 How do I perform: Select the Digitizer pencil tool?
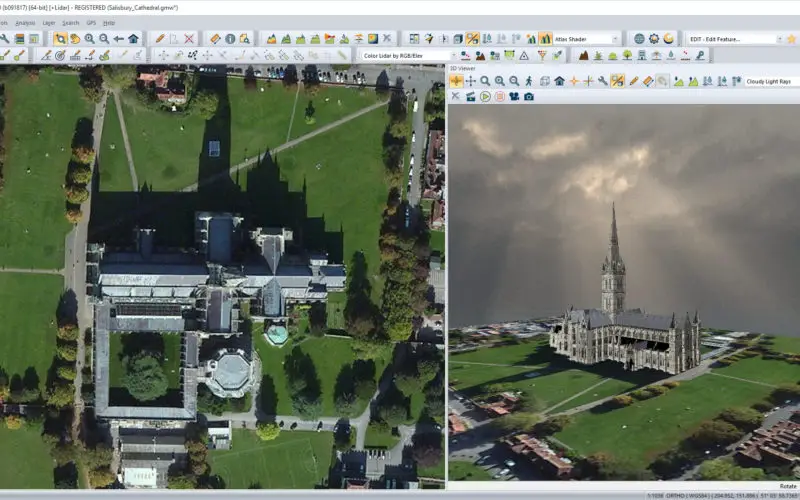click(x=160, y=39)
